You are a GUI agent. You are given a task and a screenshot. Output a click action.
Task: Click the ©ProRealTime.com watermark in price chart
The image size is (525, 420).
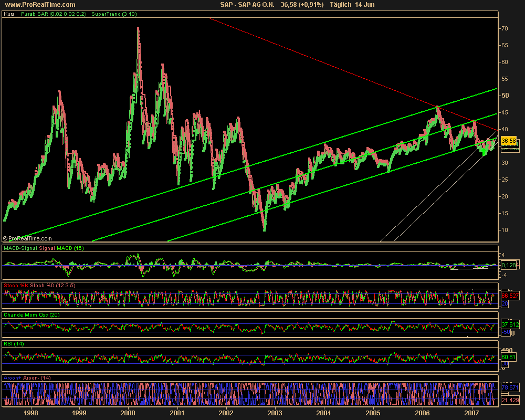[x=25, y=238]
